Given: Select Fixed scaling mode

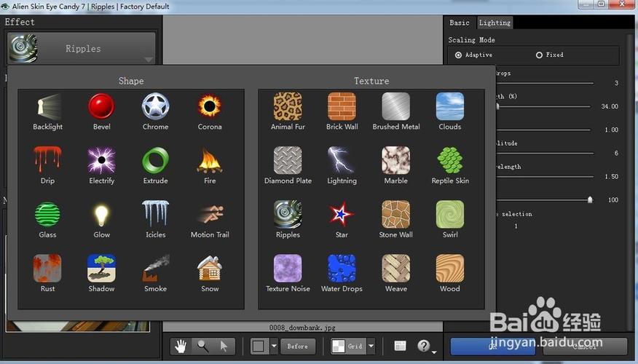Looking at the screenshot, I should coord(550,55).
